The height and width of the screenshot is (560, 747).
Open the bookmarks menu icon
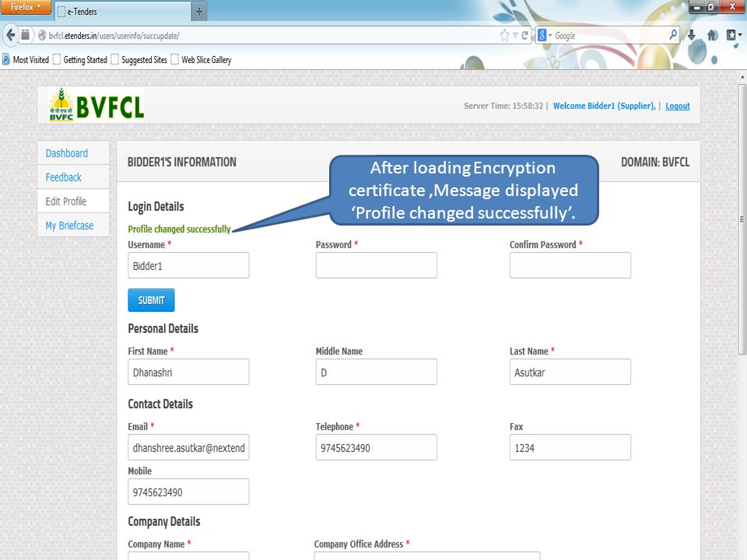click(x=733, y=35)
